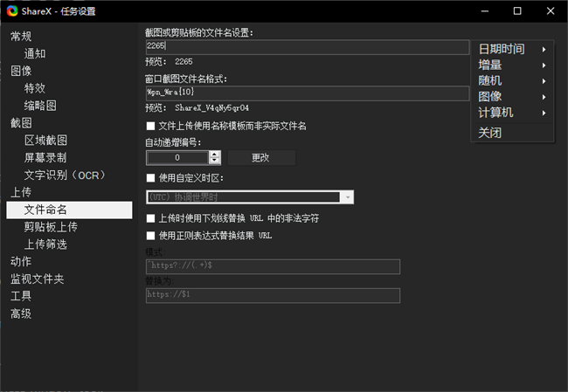
Task: Expand the 计算机 submenu
Action: click(x=512, y=113)
